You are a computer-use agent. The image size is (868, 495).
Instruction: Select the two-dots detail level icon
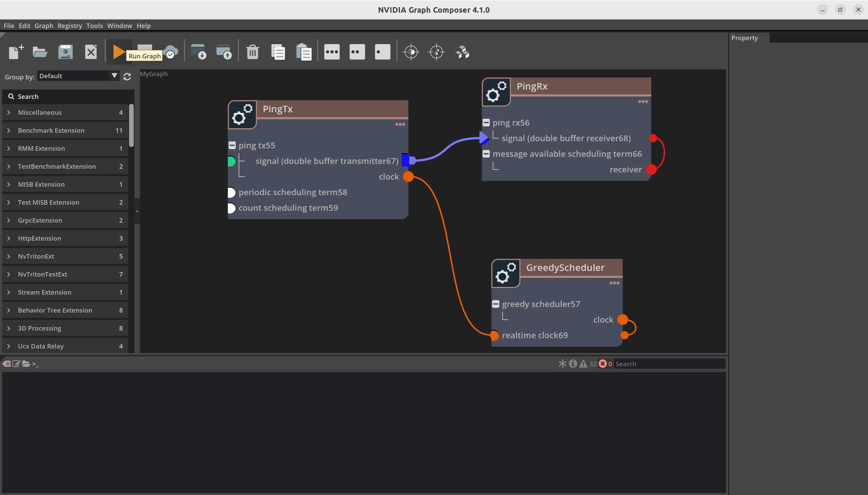[x=357, y=52]
